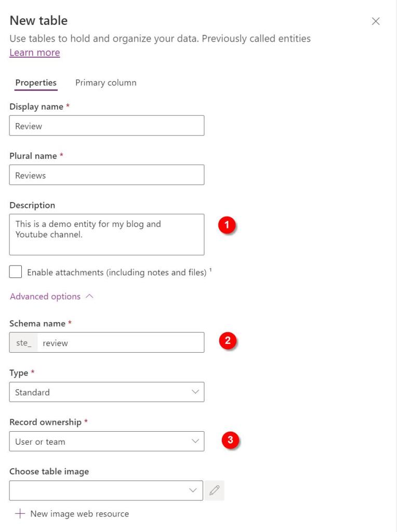Open the Choose table image dropdown

pyautogui.click(x=106, y=490)
